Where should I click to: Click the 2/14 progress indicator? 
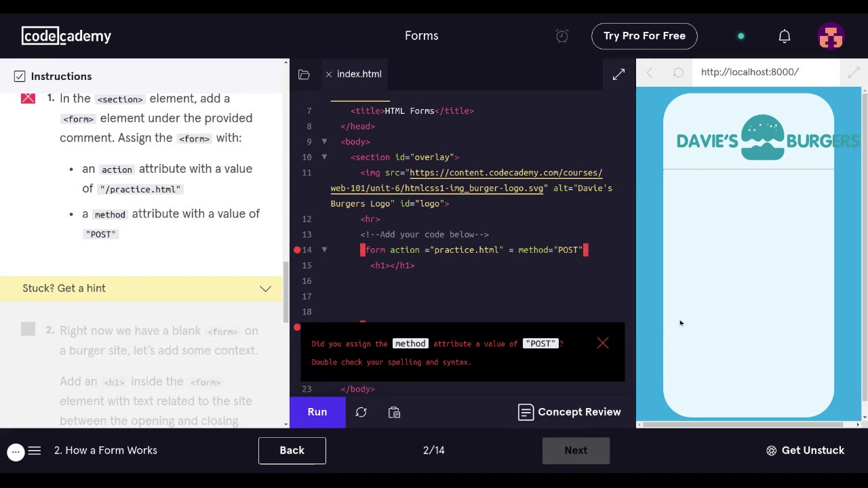(434, 450)
